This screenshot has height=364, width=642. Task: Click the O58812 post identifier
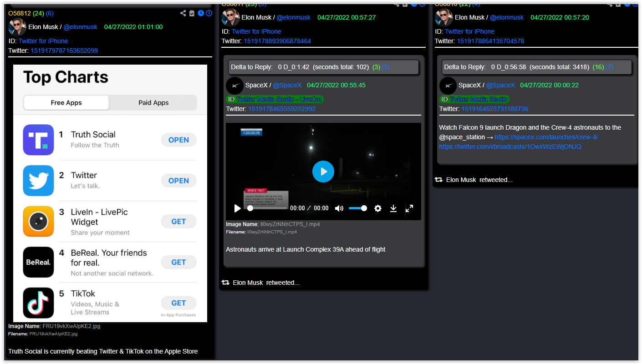[x=20, y=13]
